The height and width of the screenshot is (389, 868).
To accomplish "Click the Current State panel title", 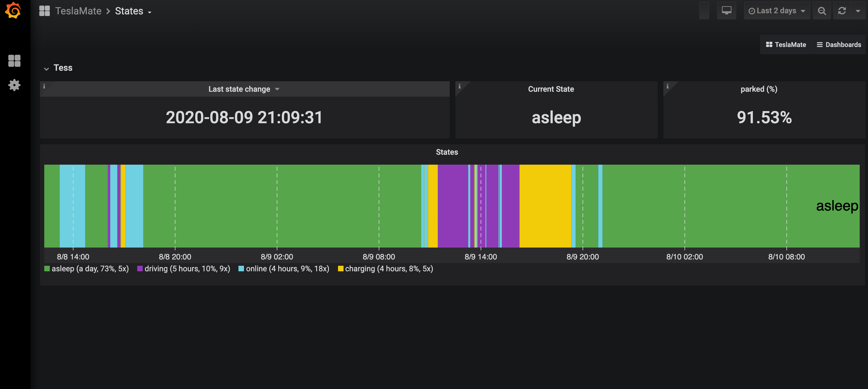I will [x=551, y=89].
